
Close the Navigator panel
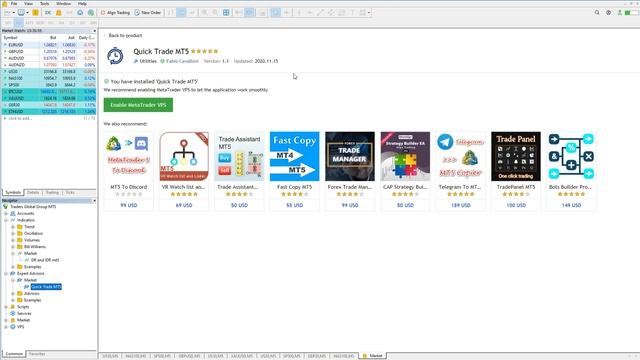click(x=94, y=200)
